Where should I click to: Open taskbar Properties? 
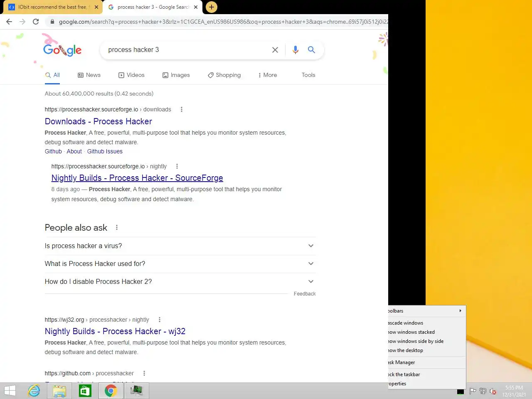(x=427, y=384)
